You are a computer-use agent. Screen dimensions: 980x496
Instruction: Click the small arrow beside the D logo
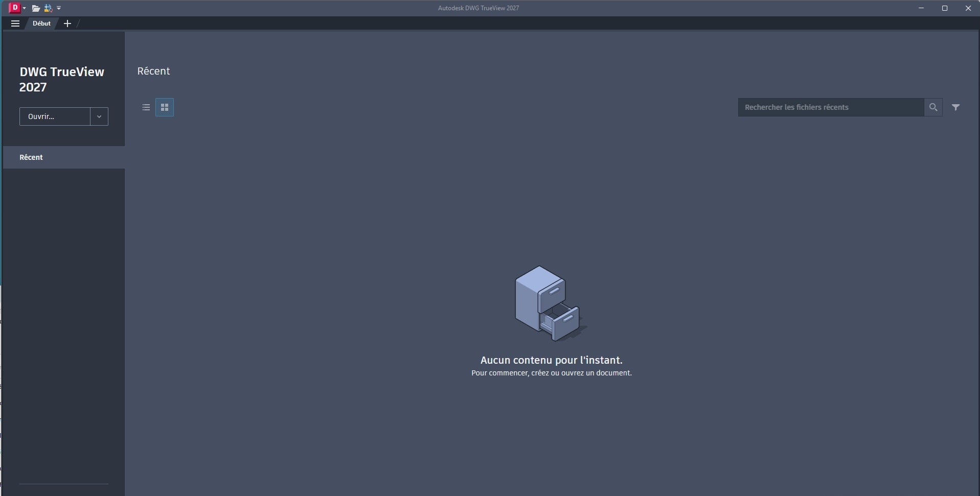pyautogui.click(x=24, y=8)
